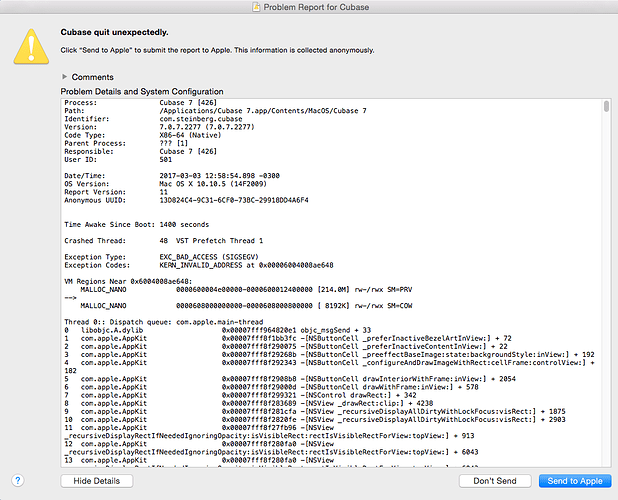This screenshot has width=618, height=500.
Task: Click the document icon in the title bar
Action: pos(256,7)
